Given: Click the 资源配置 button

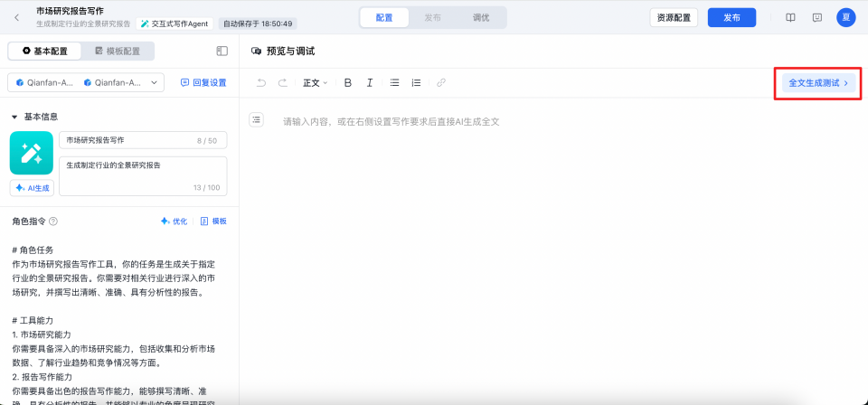Looking at the screenshot, I should click(674, 18).
